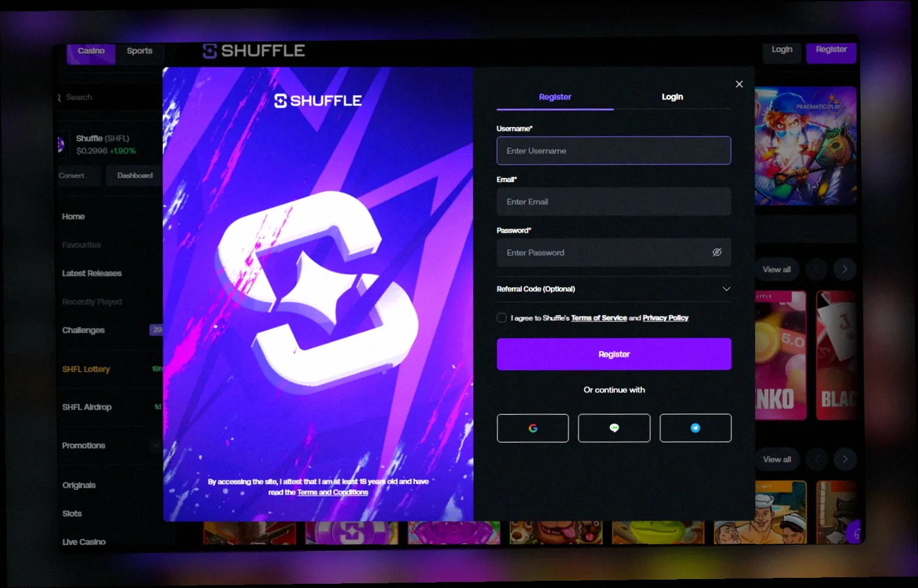This screenshot has height=588, width=918.
Task: Continue with the Telegram icon button
Action: click(695, 428)
